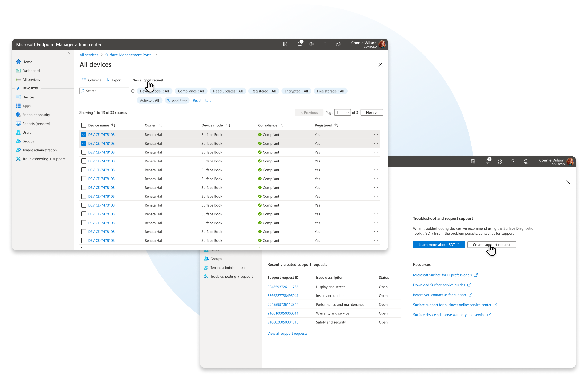The height and width of the screenshot is (380, 588).
Task: Open All services in the sidebar
Action: pyautogui.click(x=28, y=79)
